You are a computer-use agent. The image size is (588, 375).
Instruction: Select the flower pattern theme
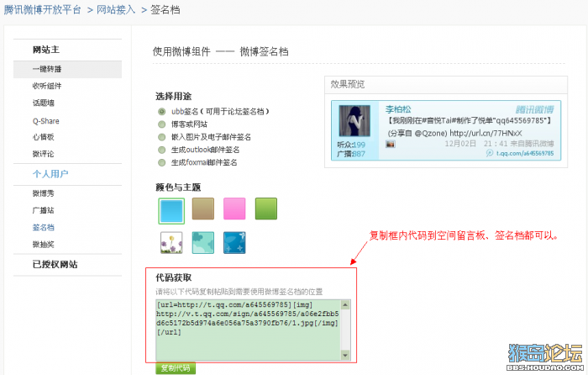click(171, 242)
